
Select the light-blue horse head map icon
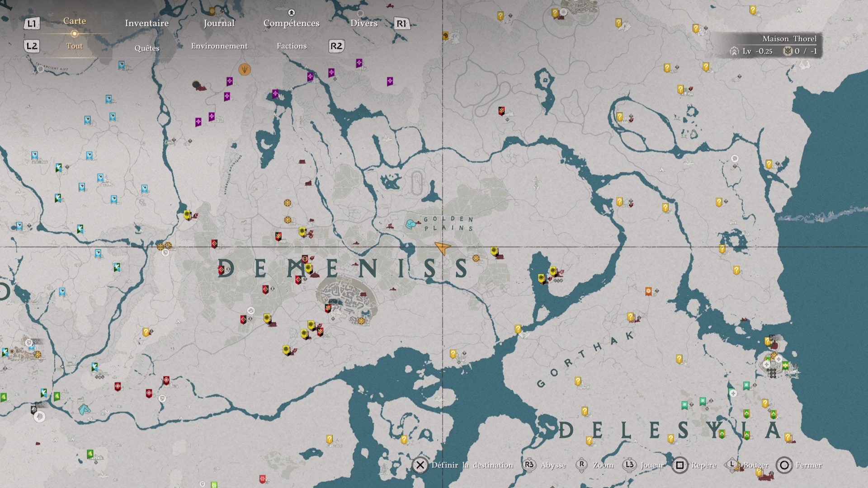[85, 410]
